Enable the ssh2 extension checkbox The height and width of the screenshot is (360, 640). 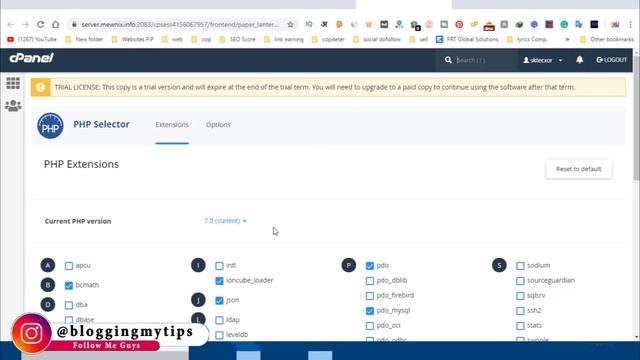pos(520,311)
